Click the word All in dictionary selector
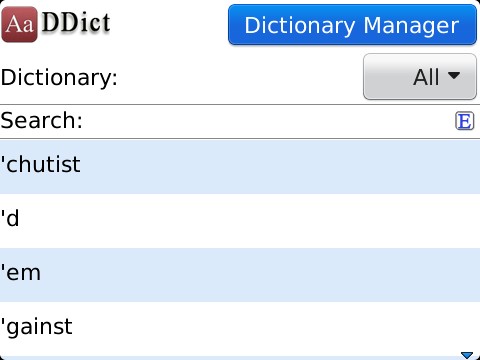This screenshot has width=480, height=360. (426, 77)
